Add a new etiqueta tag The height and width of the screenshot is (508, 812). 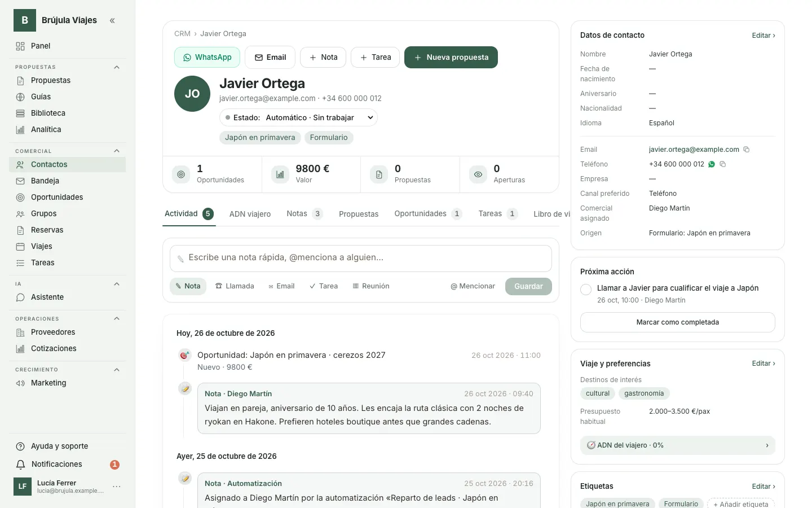[x=741, y=504]
